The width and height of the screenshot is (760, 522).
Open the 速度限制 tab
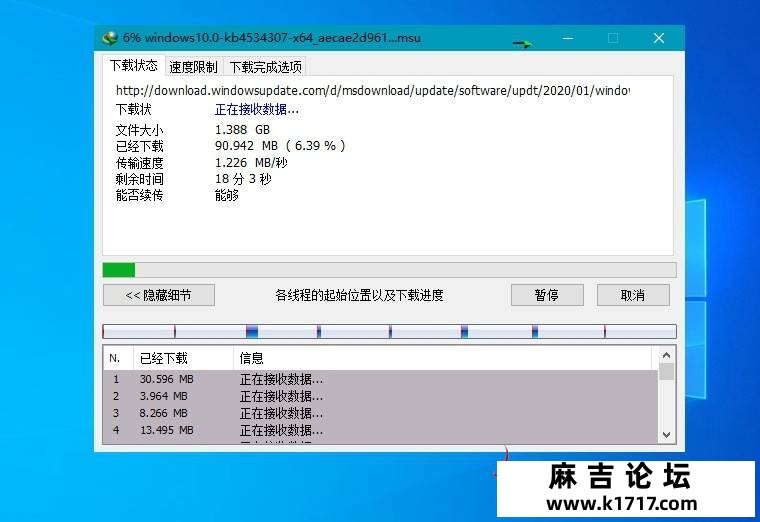[x=193, y=67]
